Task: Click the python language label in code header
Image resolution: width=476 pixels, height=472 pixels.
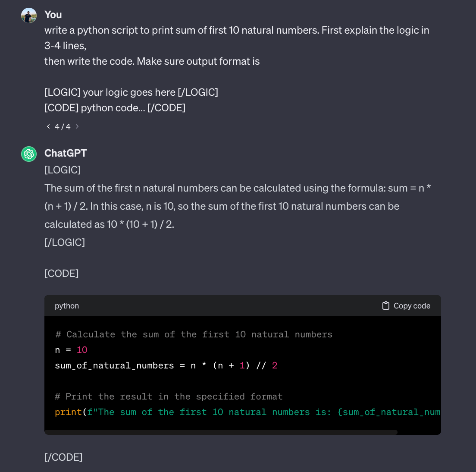Action: 67,306
